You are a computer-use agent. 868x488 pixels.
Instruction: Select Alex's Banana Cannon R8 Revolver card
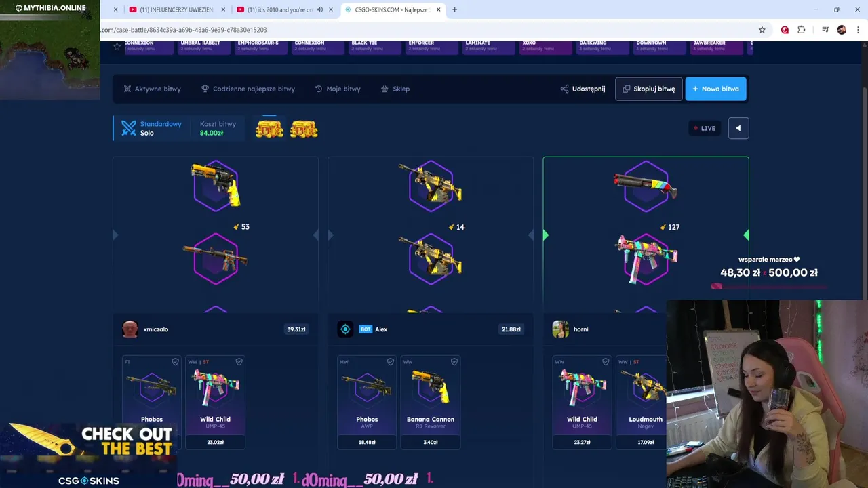[x=431, y=402]
